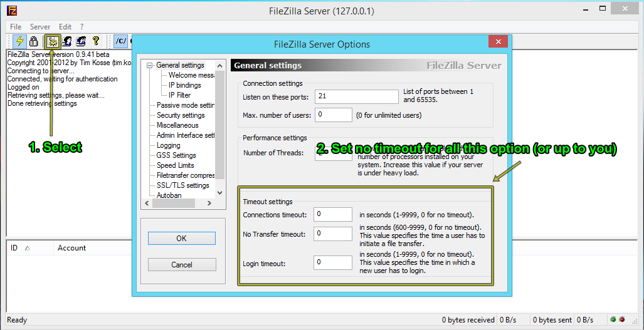Click the Max. number of users field
Viewport: 644px width, 330px height.
(334, 115)
